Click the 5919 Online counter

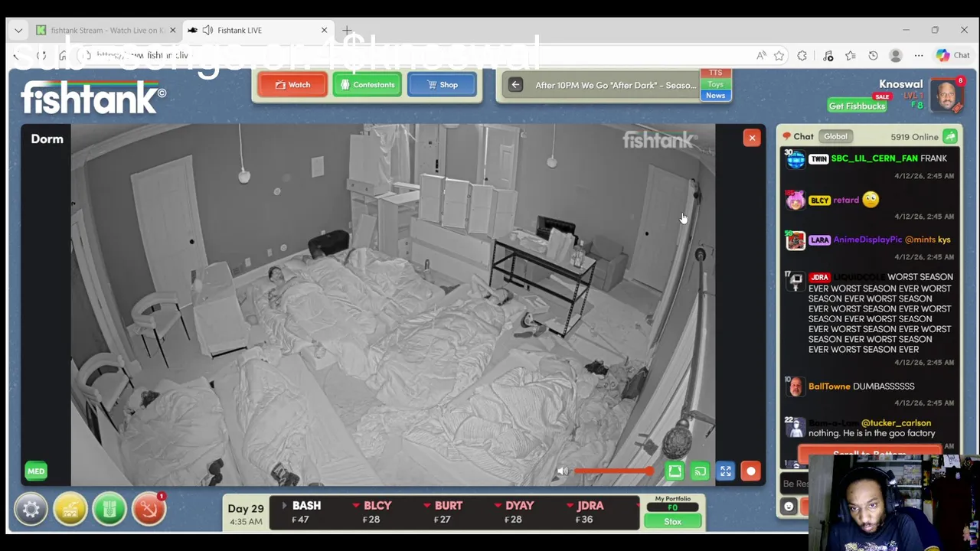914,137
